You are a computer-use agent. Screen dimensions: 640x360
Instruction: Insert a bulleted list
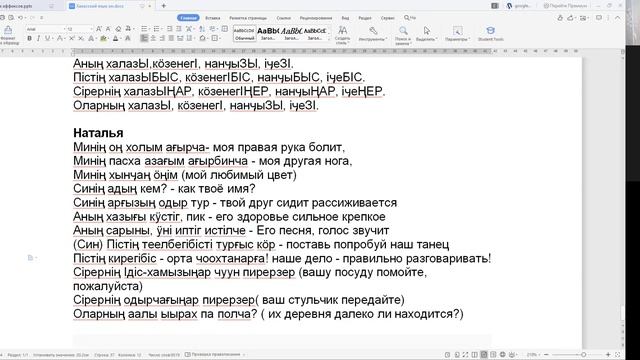(144, 29)
